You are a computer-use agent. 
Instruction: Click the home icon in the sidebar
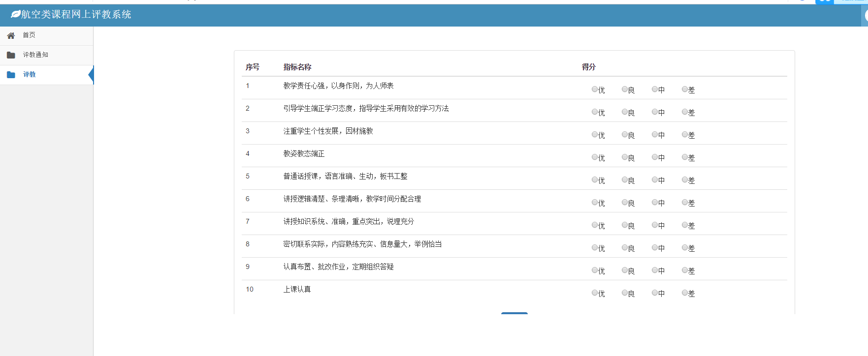click(11, 35)
